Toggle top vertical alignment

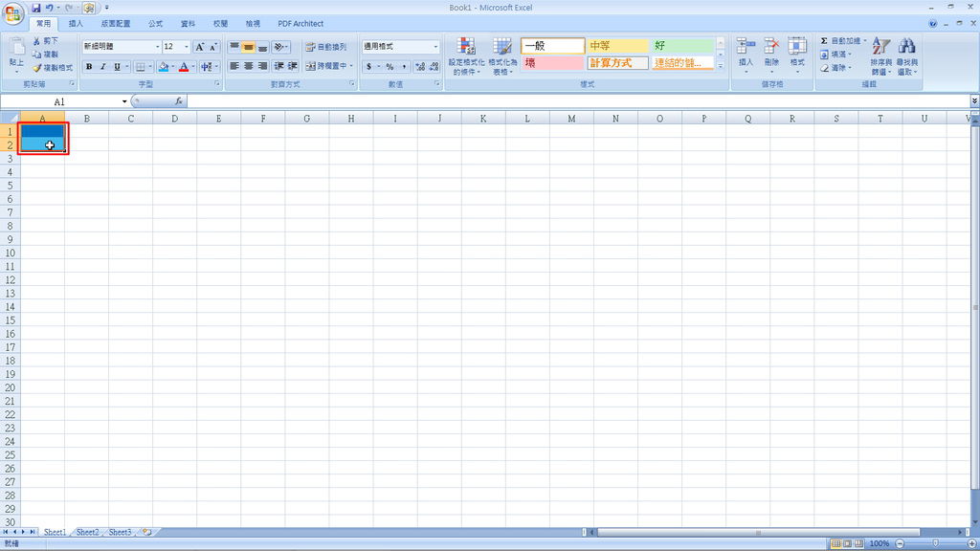click(234, 47)
